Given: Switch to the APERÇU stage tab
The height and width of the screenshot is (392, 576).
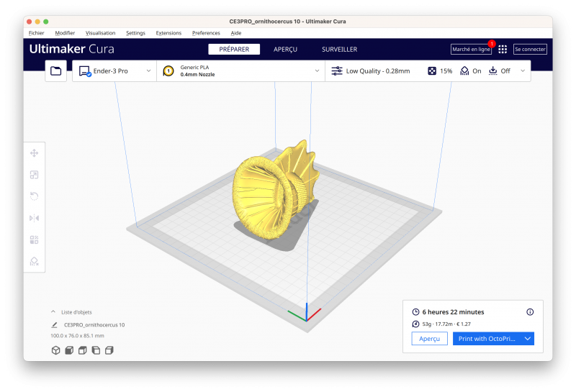Looking at the screenshot, I should 285,49.
